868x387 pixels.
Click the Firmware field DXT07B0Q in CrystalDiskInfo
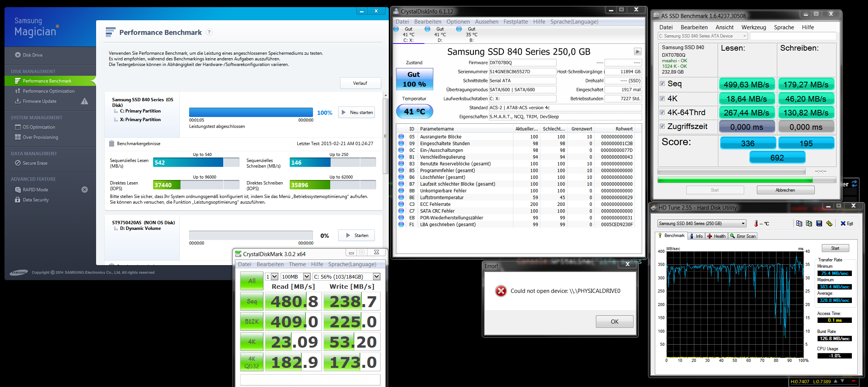pyautogui.click(x=522, y=63)
